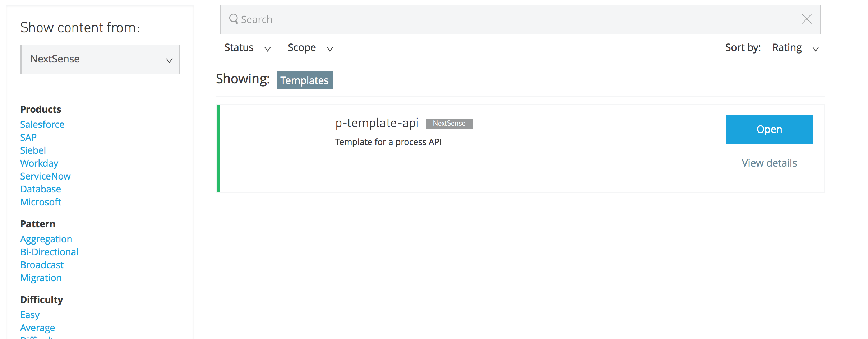868x339 pixels.
Task: Choose the Bi-Directional pattern link
Action: (x=49, y=252)
